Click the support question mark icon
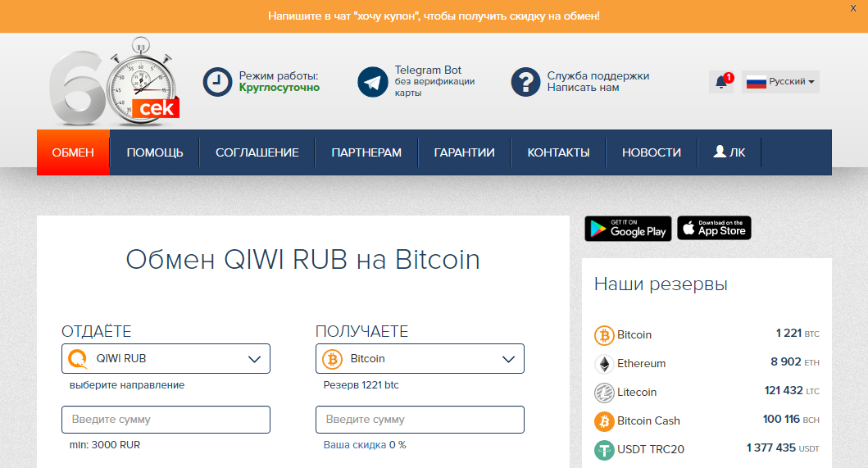Screen dimensions: 868x468 (x=525, y=82)
